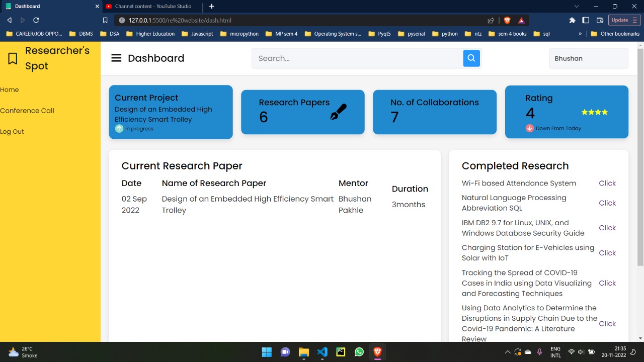Click the blue search magnifier button
The width and height of the screenshot is (644, 362).
click(471, 58)
